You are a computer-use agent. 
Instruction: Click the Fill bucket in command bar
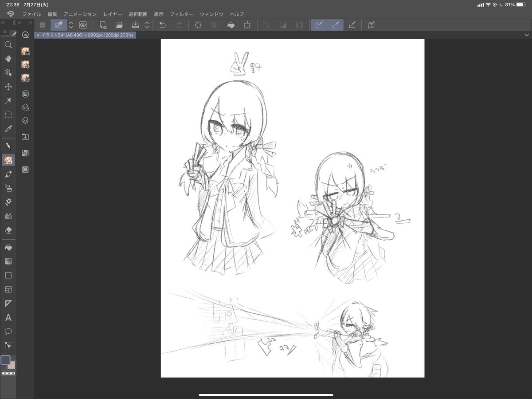point(231,25)
